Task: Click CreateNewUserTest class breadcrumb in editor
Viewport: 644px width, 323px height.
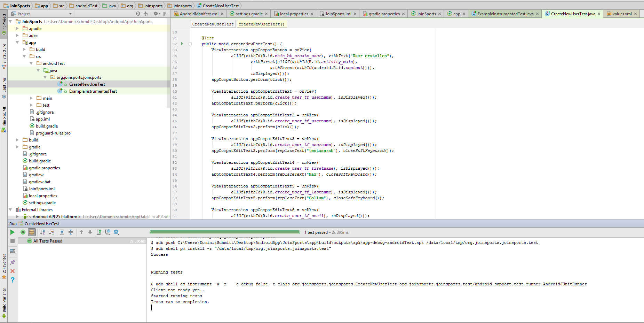Action: tap(213, 24)
